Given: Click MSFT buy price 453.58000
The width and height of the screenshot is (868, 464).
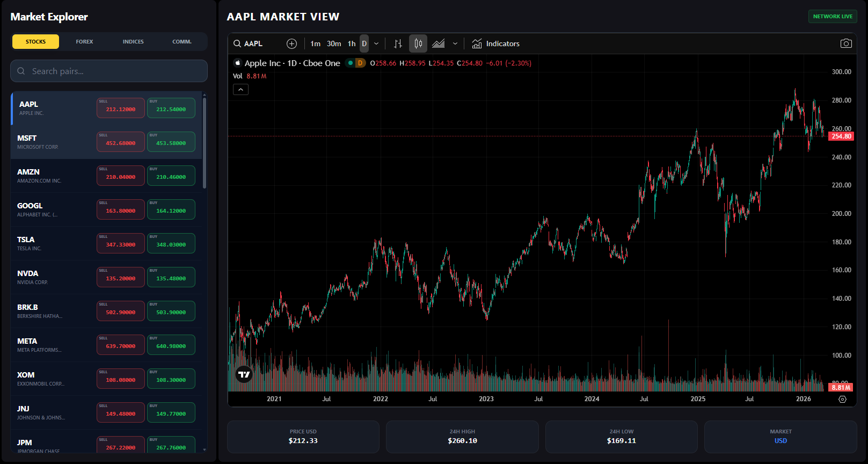Looking at the screenshot, I should [171, 142].
